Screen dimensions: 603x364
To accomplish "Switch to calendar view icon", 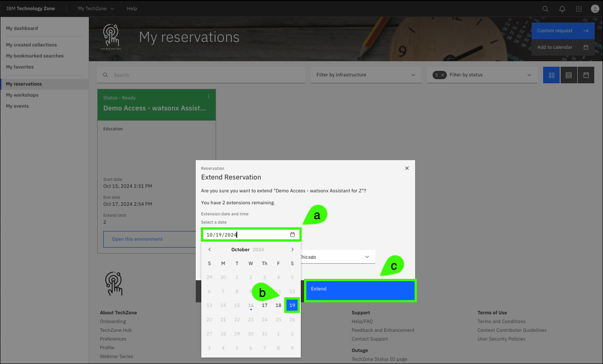I will coord(586,75).
